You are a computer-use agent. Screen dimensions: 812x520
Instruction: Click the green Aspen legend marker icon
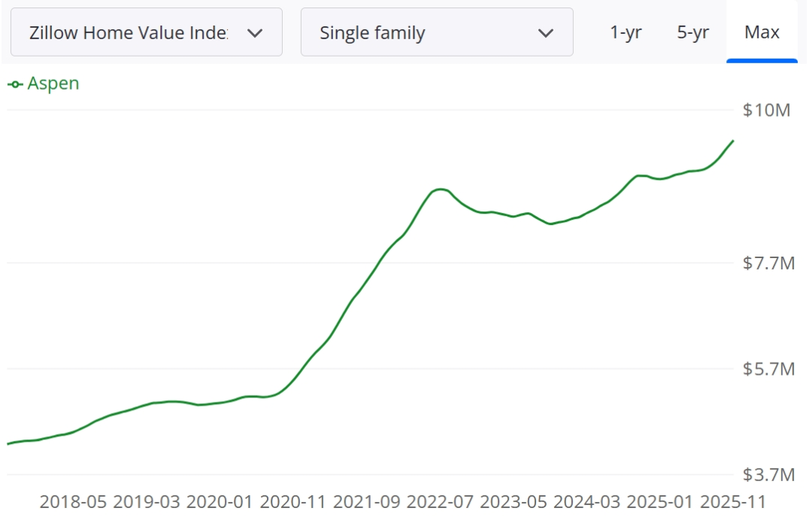[15, 84]
